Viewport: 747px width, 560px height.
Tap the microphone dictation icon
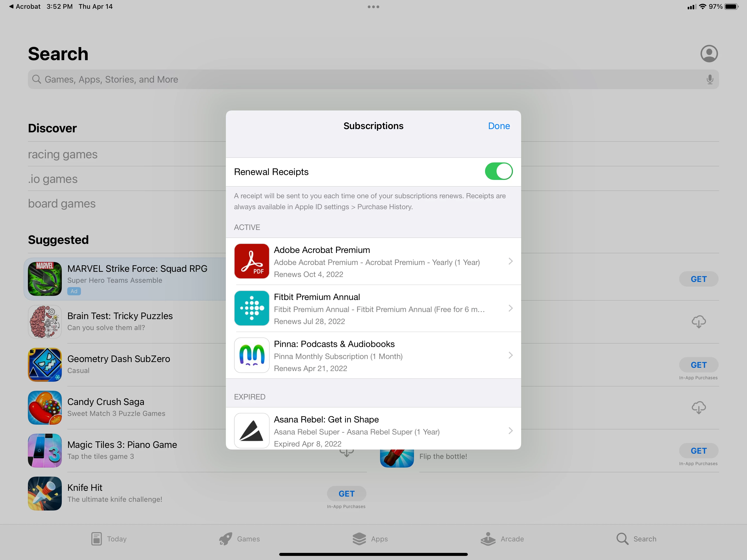[x=710, y=79]
